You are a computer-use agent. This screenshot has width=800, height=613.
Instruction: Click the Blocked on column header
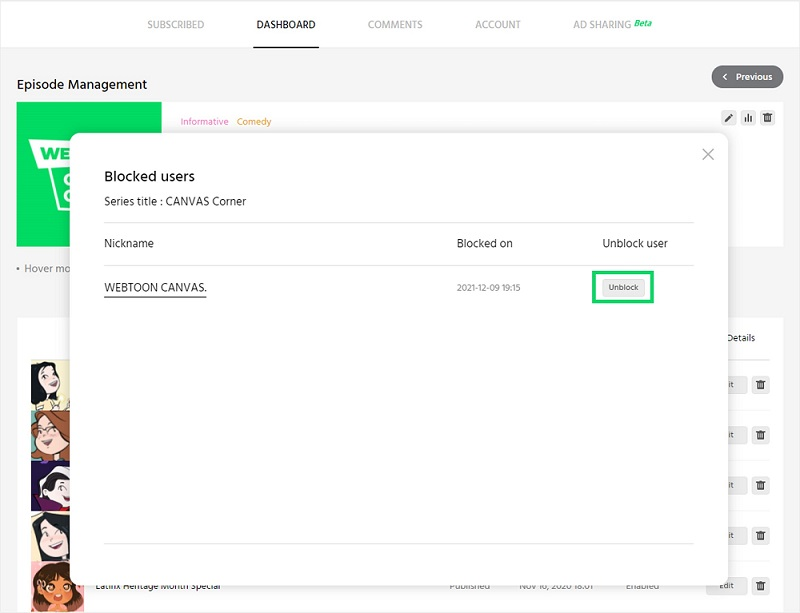(484, 243)
